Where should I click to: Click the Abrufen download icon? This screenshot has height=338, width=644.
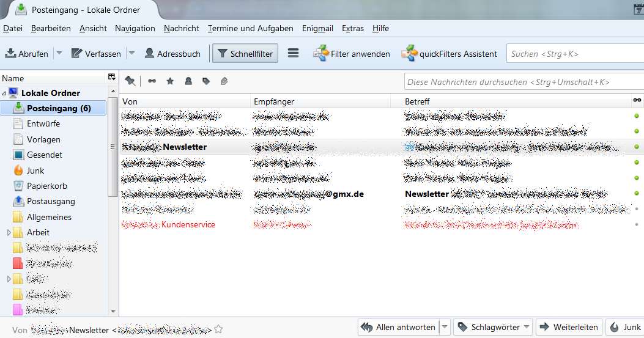[10, 53]
